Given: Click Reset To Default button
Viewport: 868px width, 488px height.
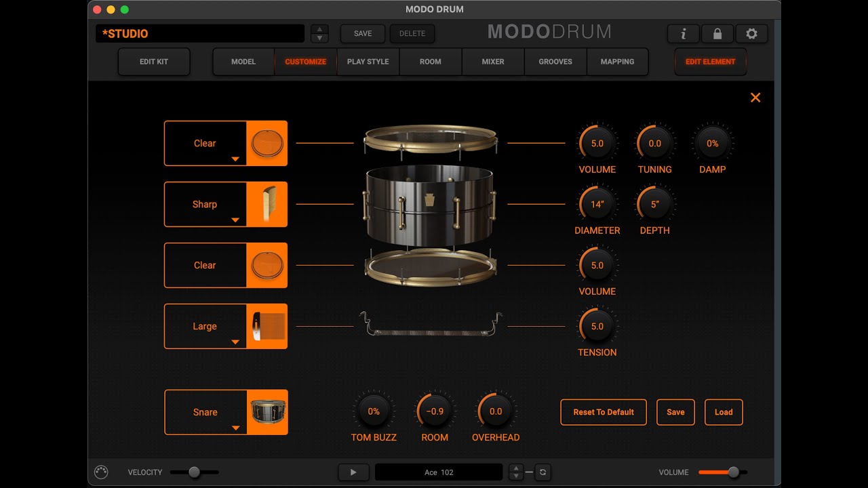Looking at the screenshot, I should [604, 412].
